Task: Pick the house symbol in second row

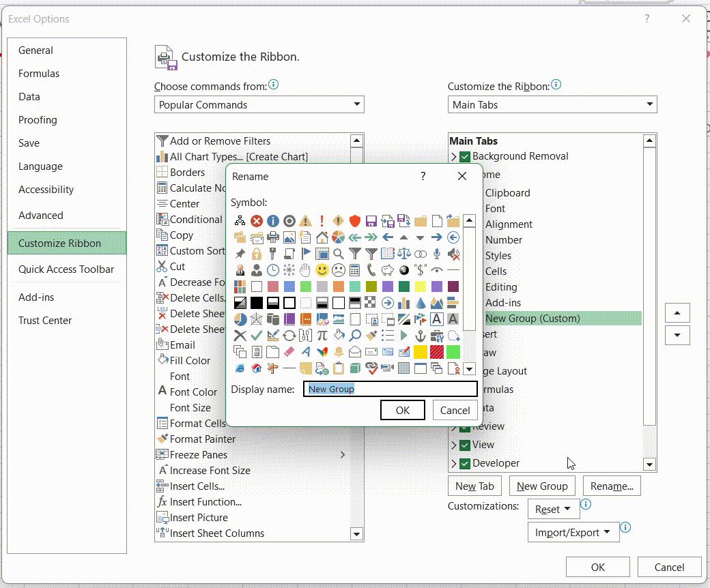Action: tap(322, 237)
